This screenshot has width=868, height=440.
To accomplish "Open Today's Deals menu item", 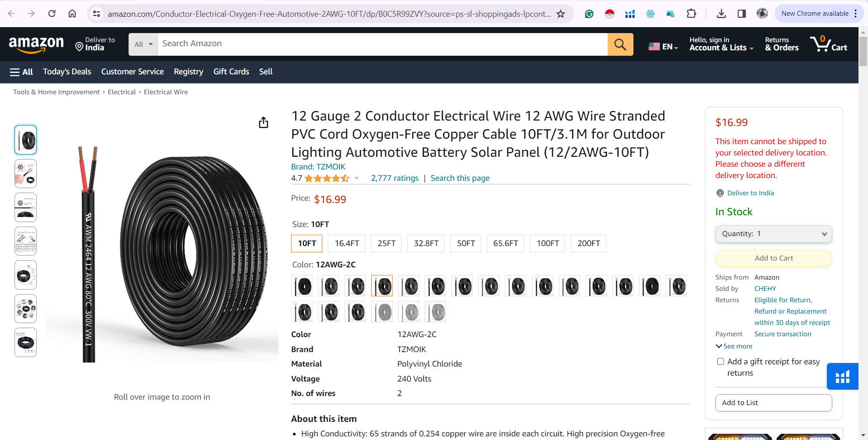I will [67, 72].
